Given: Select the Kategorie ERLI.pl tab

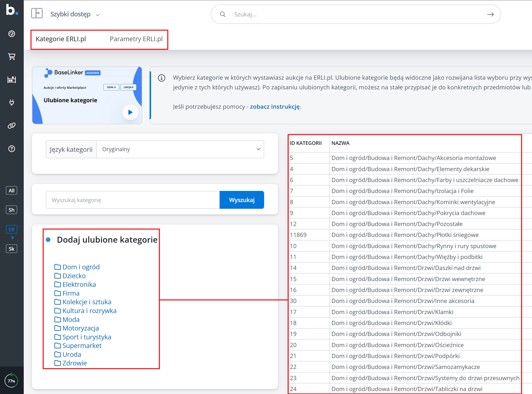Looking at the screenshot, I should point(61,39).
